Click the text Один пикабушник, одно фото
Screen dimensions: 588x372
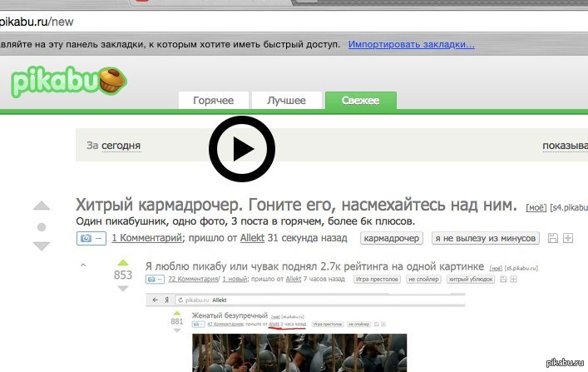(x=151, y=221)
